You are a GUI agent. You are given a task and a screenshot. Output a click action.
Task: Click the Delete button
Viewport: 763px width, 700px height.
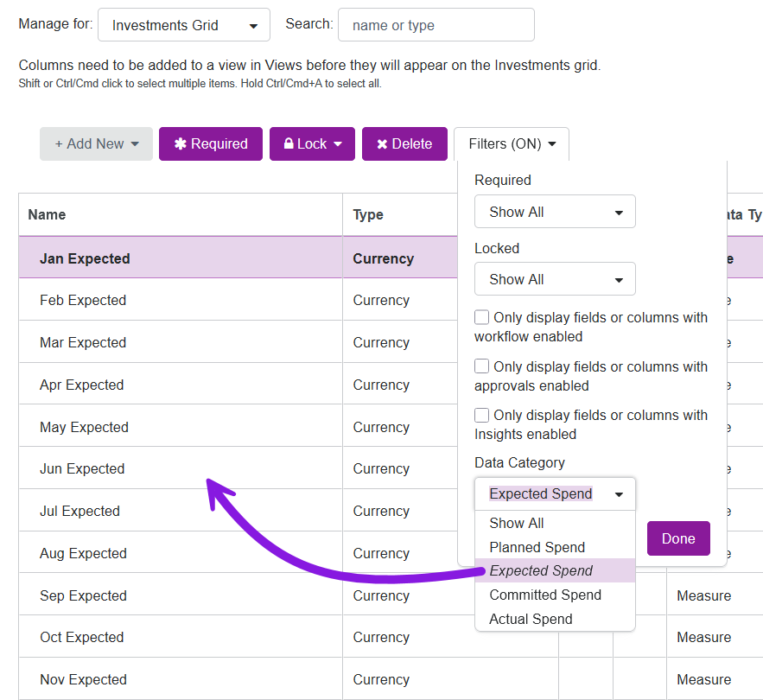404,143
